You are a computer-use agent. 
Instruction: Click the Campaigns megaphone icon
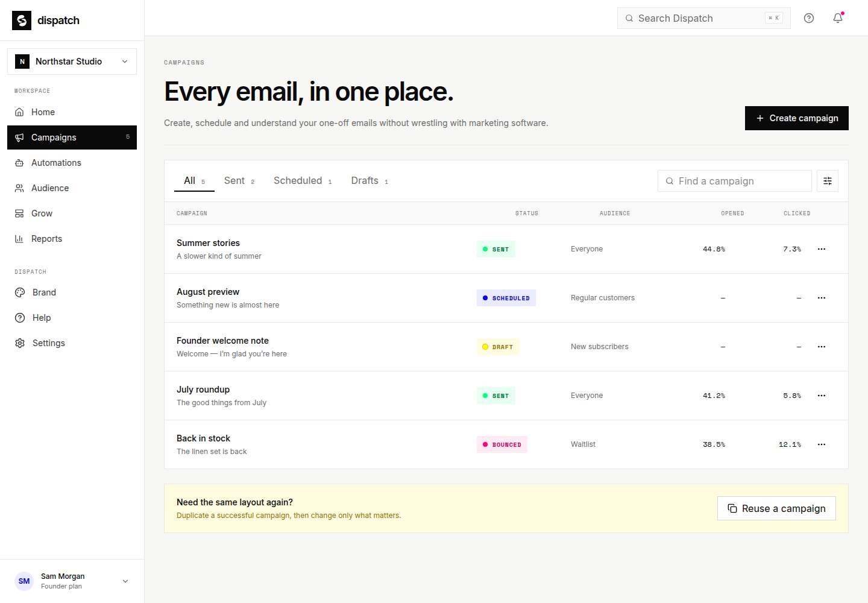[19, 137]
